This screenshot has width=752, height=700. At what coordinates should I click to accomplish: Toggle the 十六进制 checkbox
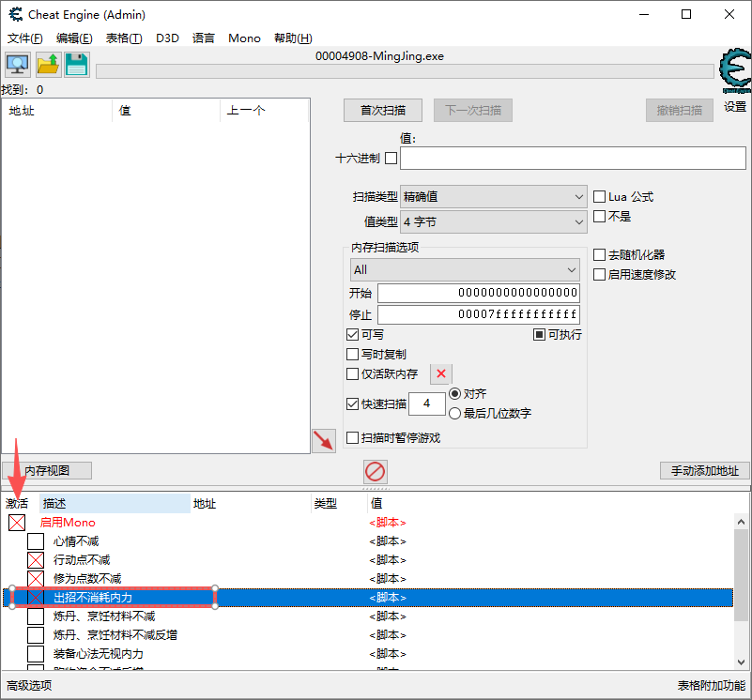coord(391,159)
